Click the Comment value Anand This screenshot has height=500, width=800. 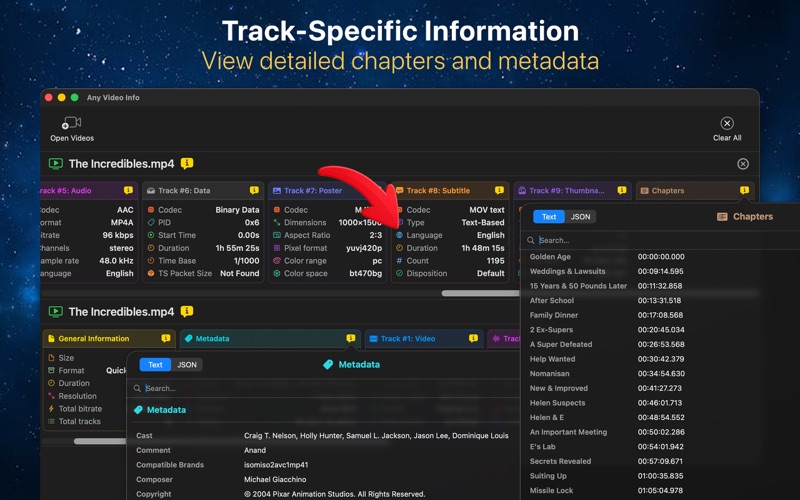(x=255, y=451)
